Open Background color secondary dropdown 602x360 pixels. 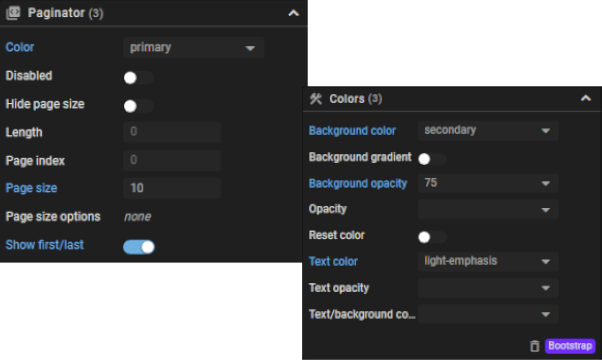pos(488,130)
